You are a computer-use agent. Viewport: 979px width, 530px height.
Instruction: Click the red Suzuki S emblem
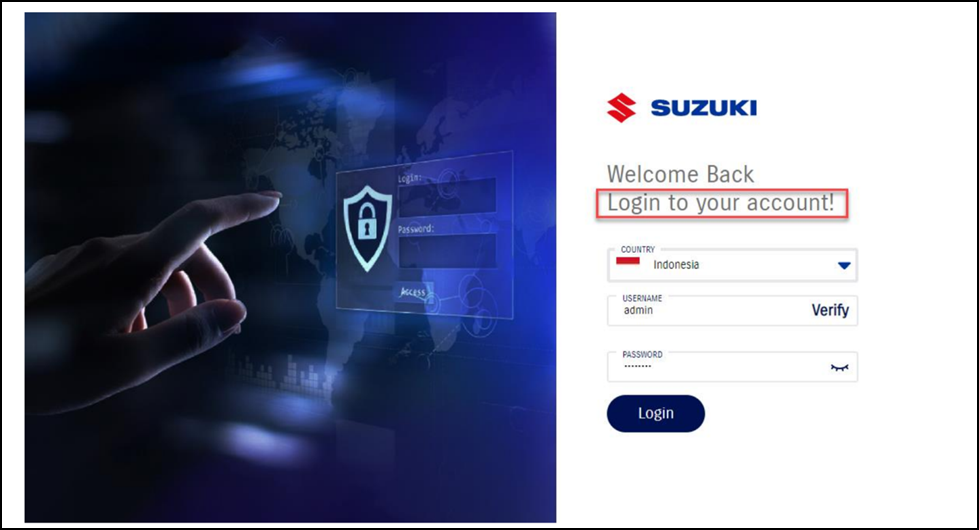point(621,107)
